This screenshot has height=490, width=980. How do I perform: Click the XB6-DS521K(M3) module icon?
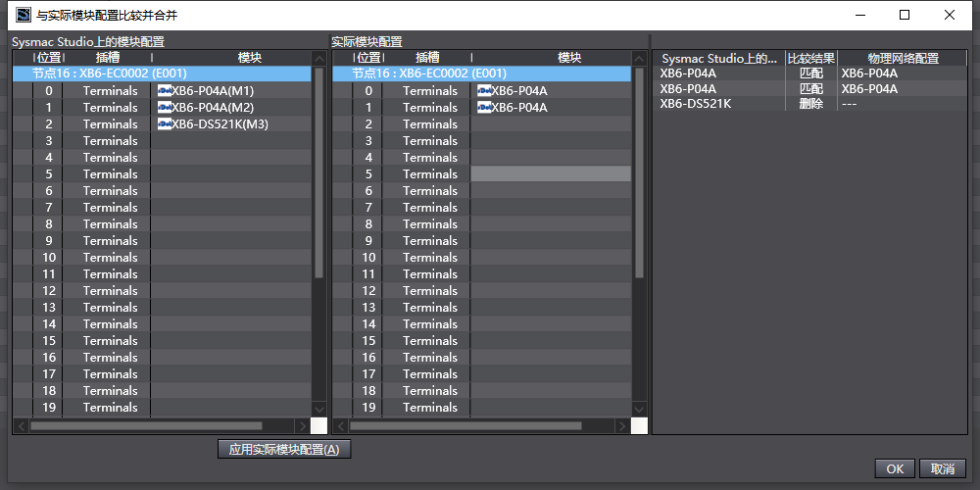pyautogui.click(x=165, y=123)
